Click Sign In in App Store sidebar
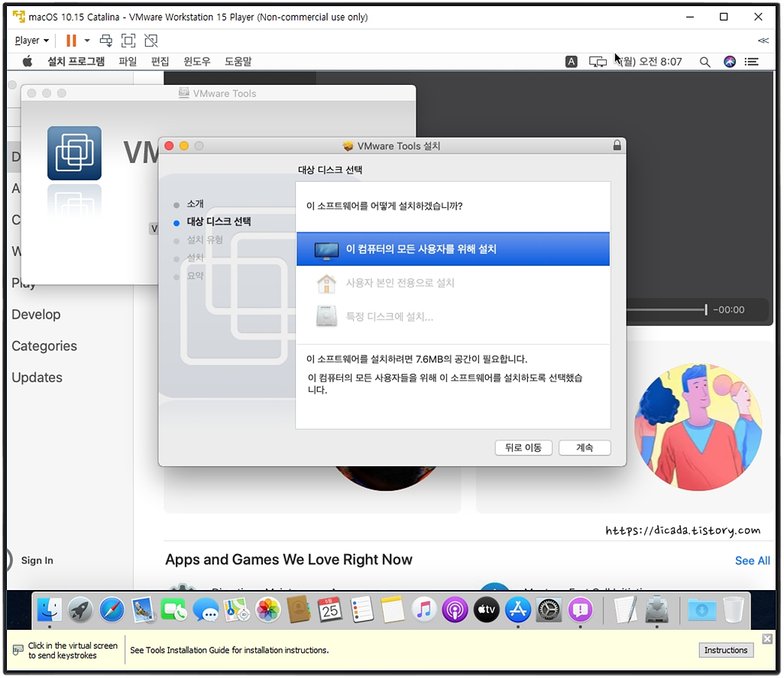The height and width of the screenshot is (678, 784). point(37,560)
